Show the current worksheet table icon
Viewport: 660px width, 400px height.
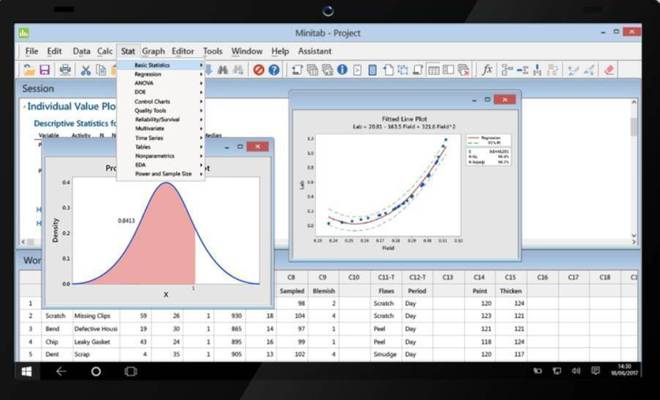coord(434,70)
